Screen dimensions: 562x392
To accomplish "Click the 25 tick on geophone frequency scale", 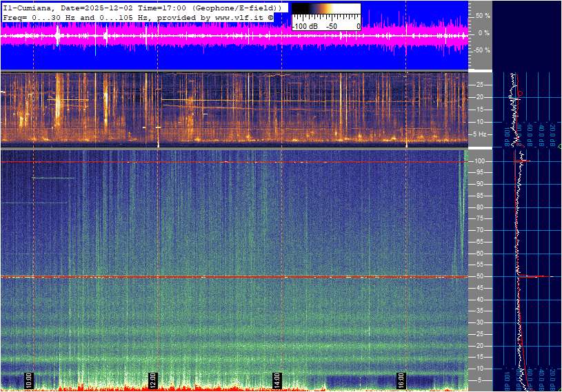I will pos(479,85).
